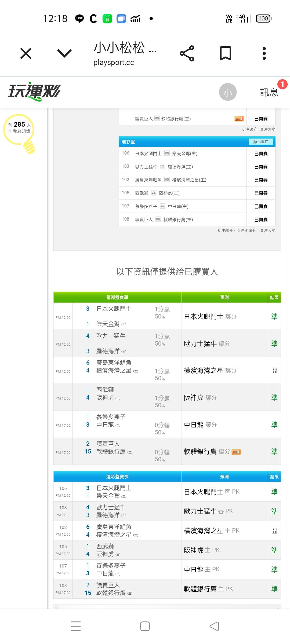Open 橫濱海灣之星 讓分 prediction
The height and width of the screenshot is (644, 290).
pos(210,371)
